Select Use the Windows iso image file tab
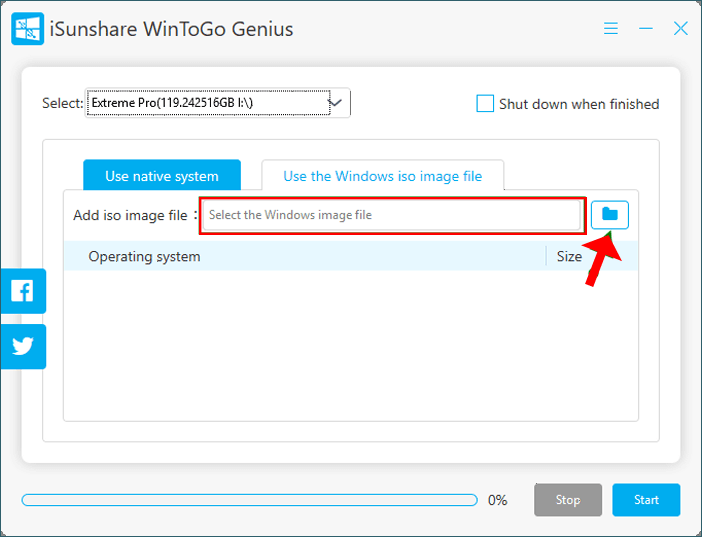Image resolution: width=702 pixels, height=537 pixels. (x=383, y=176)
